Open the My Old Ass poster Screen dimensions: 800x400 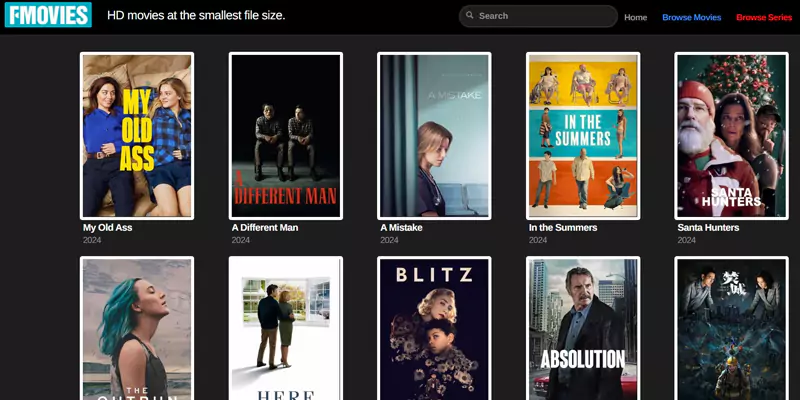137,136
